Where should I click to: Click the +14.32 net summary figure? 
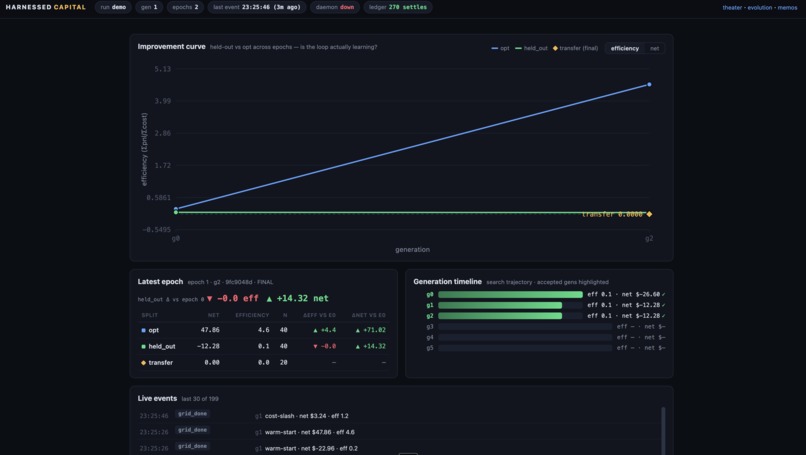[297, 299]
